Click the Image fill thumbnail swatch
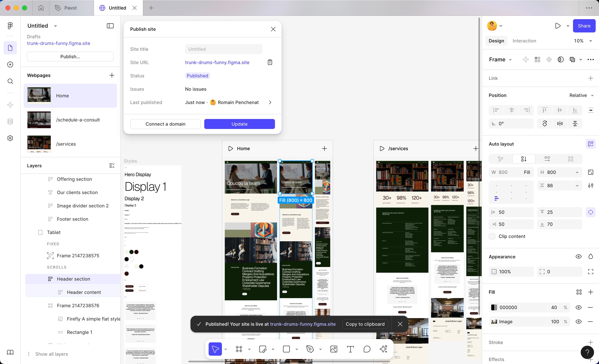This screenshot has height=364, width=599. 494,321
